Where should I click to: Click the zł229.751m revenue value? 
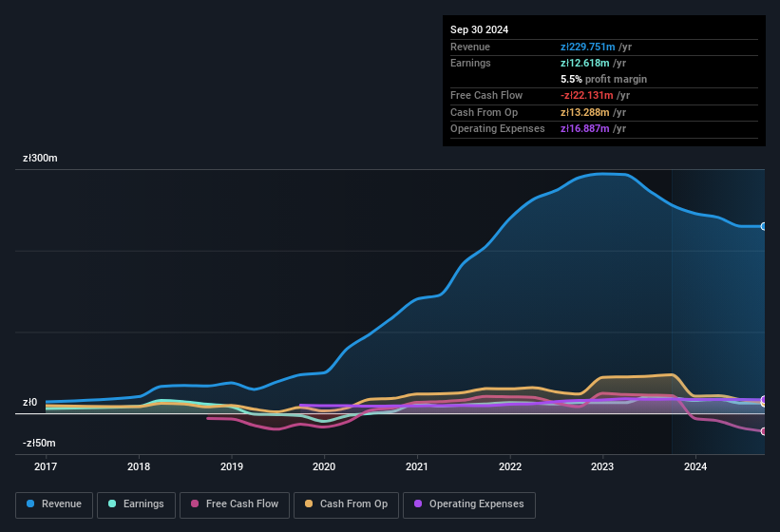point(587,47)
